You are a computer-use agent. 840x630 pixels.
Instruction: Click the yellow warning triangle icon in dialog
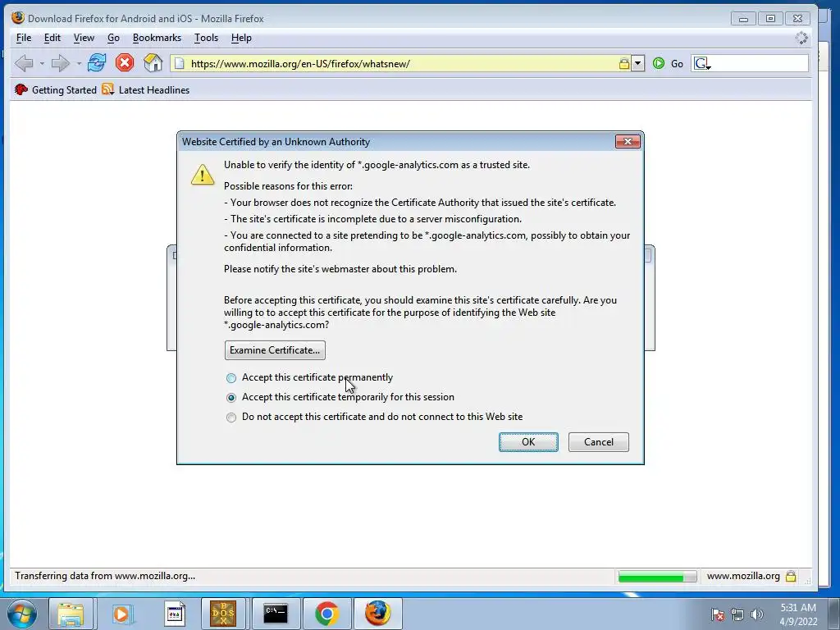203,175
